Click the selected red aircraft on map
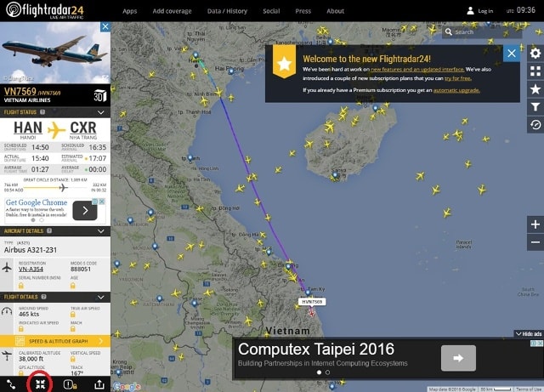 point(312,313)
